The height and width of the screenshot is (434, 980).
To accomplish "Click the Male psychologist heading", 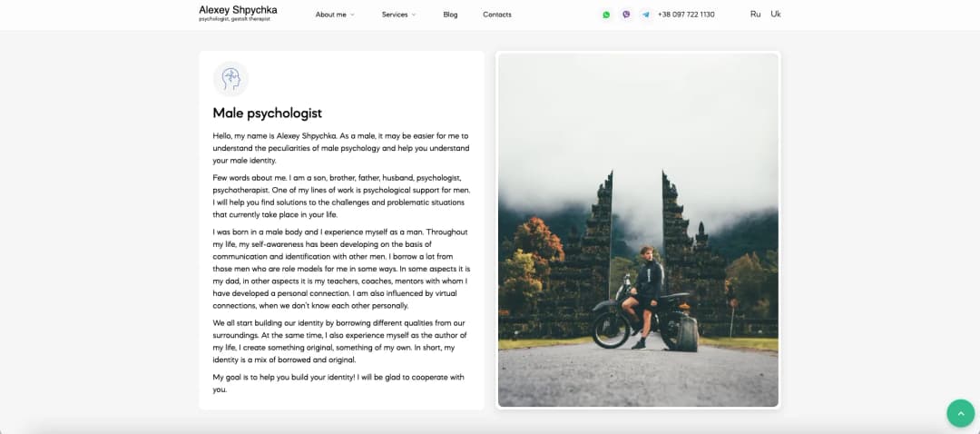I will click(x=267, y=113).
